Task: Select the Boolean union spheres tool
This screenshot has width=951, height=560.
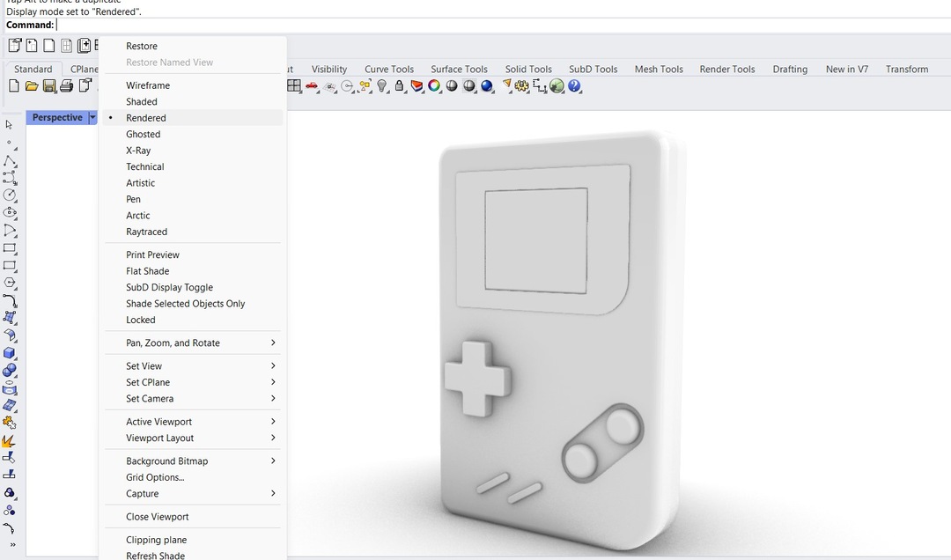Action: coord(10,371)
